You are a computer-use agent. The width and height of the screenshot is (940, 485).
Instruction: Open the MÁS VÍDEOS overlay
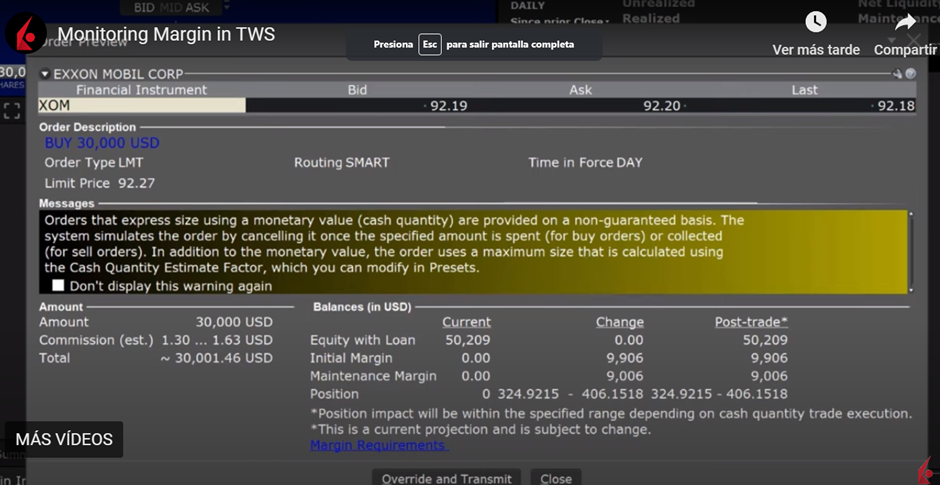[64, 439]
